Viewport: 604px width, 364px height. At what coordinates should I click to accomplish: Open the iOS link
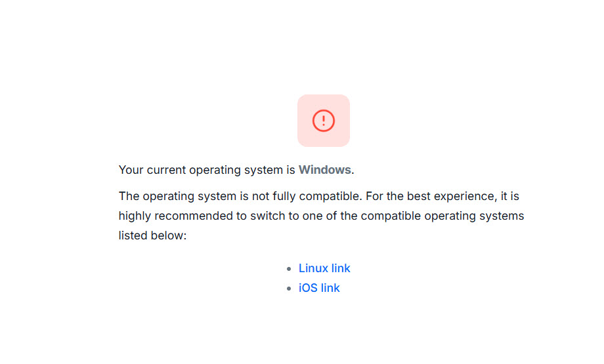coord(319,288)
